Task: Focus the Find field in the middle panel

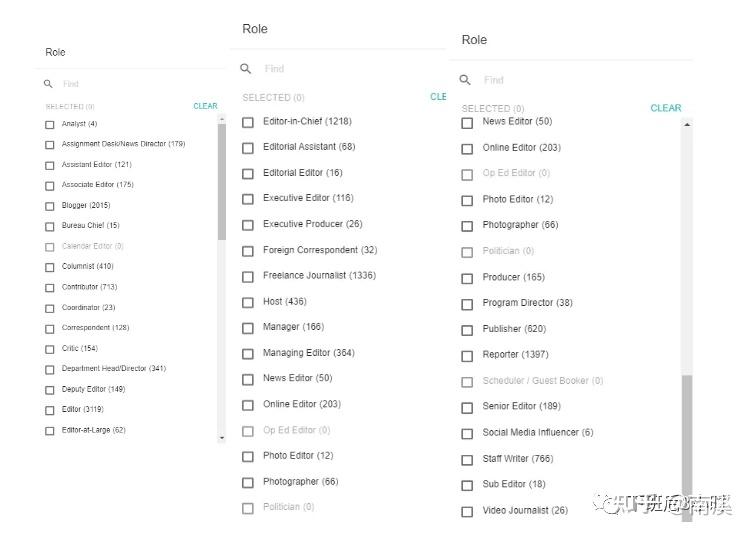Action: [340, 69]
